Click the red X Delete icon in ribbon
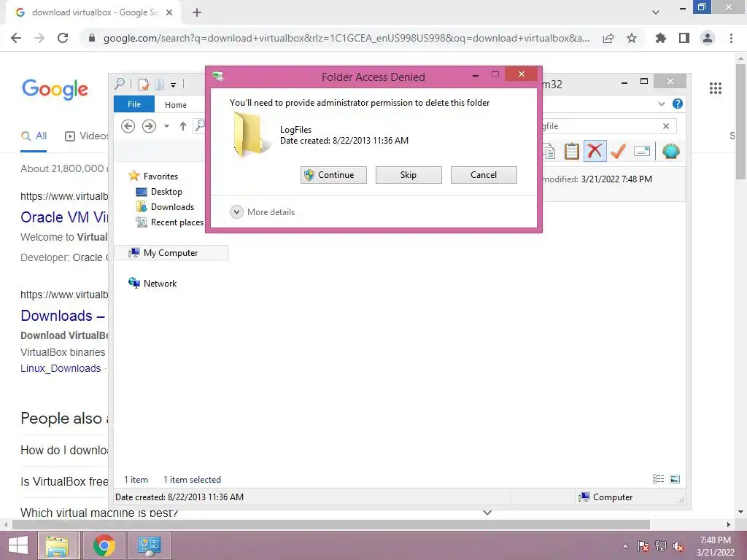747x560 pixels. (595, 152)
